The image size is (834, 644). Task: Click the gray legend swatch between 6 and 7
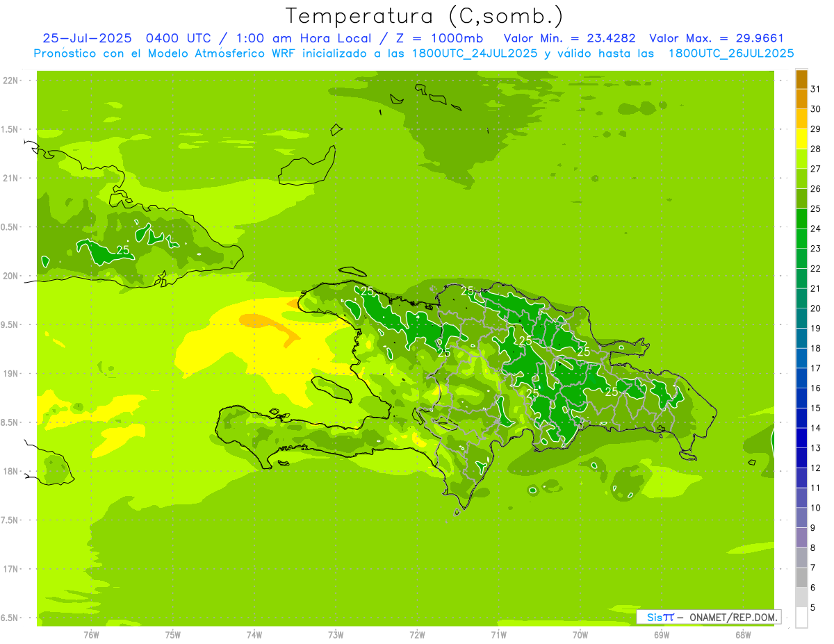click(x=801, y=577)
